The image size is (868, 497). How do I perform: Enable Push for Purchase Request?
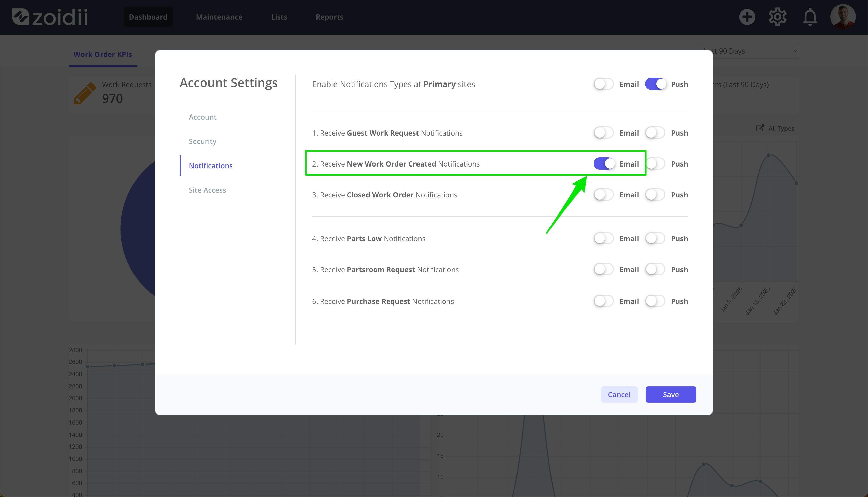click(655, 301)
